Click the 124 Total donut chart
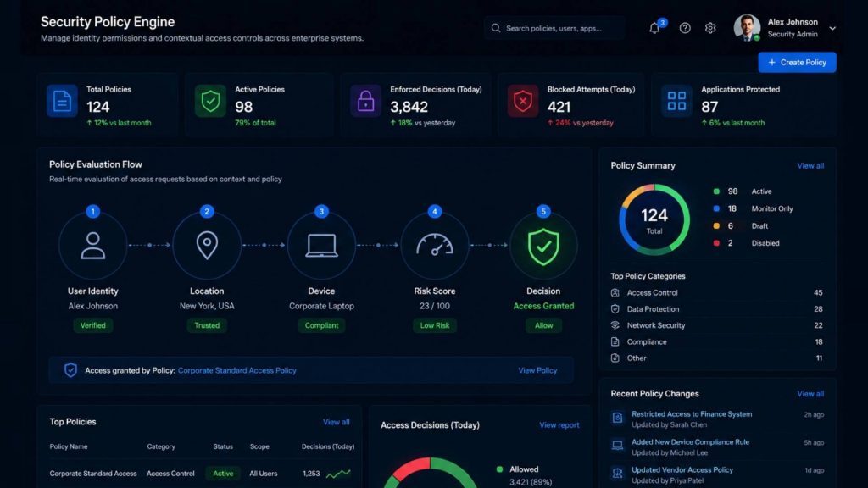The height and width of the screenshot is (488, 868). [654, 219]
